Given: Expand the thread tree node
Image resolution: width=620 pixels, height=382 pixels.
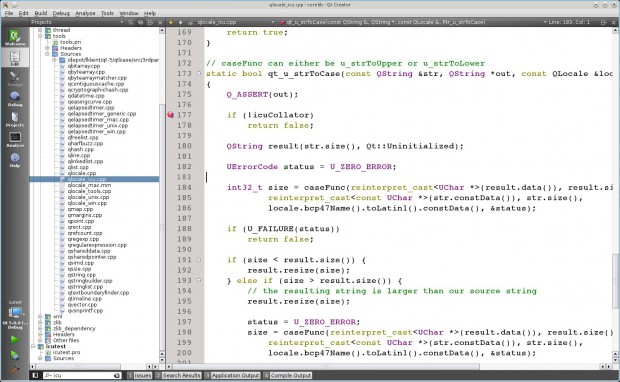Looking at the screenshot, I should 40,30.
